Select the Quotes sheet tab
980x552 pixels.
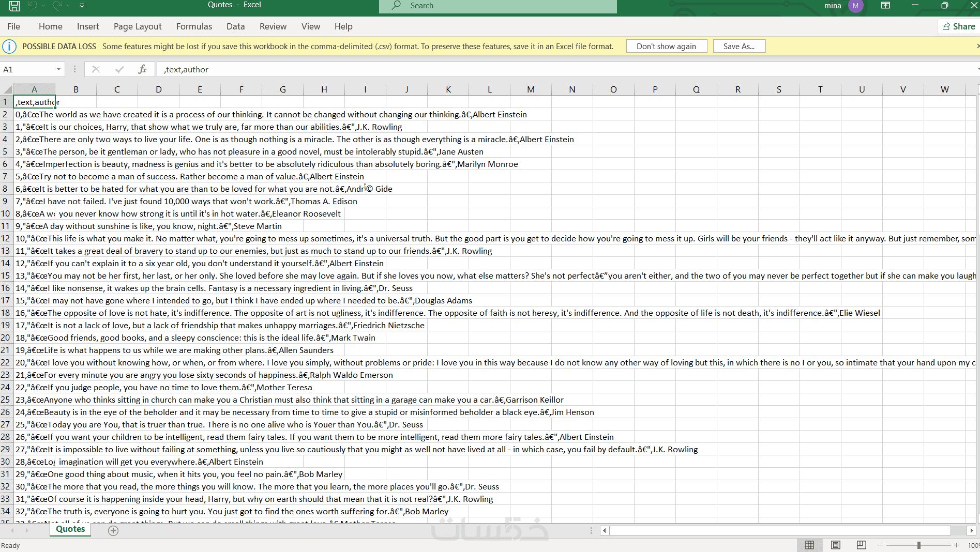click(70, 529)
